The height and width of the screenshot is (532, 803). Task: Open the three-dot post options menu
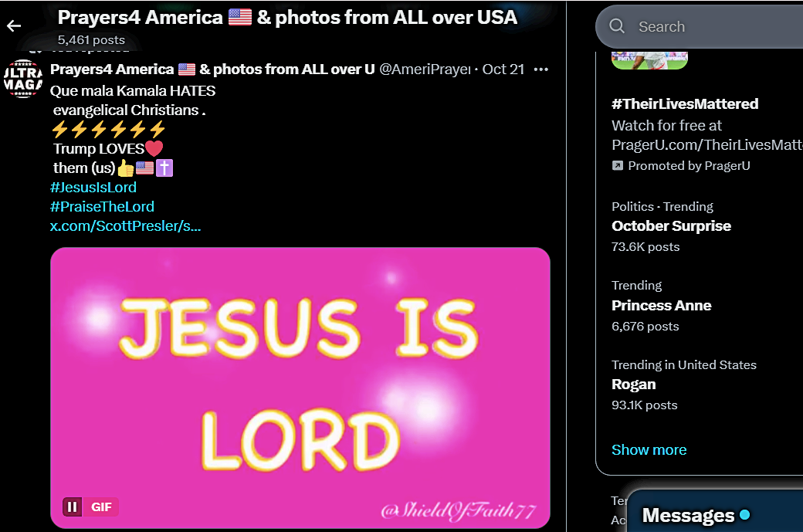[x=540, y=69]
